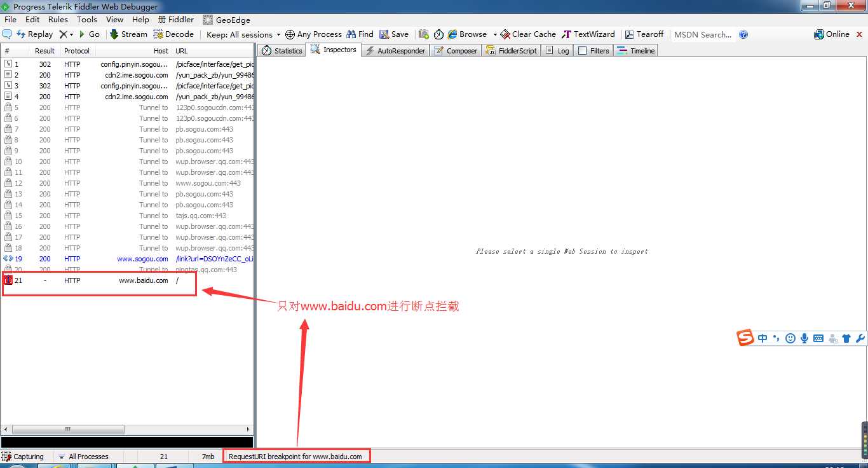This screenshot has height=468, width=868.
Task: Toggle Capturing in the status bar
Action: (24, 457)
